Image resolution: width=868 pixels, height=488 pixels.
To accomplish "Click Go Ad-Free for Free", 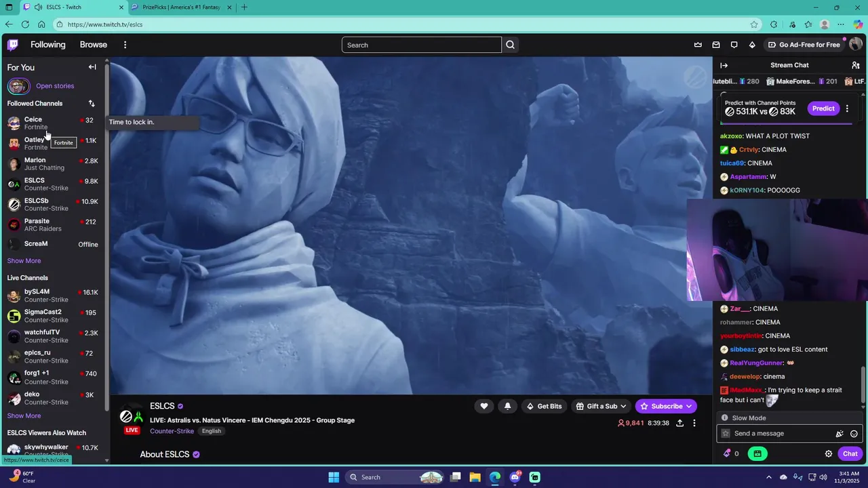I will tap(804, 45).
